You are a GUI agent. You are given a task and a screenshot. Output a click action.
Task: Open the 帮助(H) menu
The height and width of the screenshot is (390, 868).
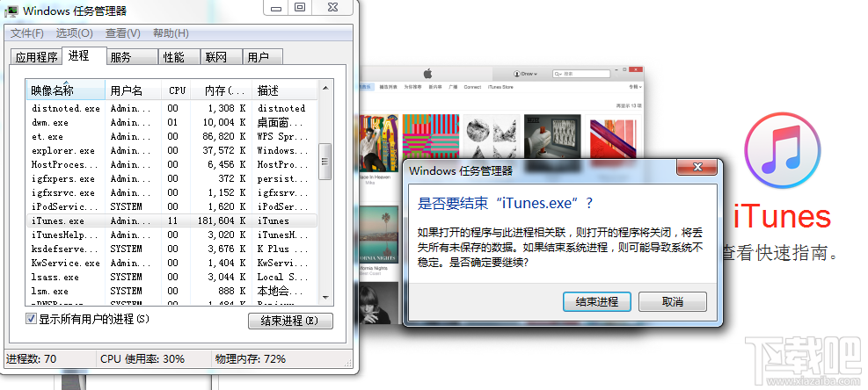pos(171,33)
